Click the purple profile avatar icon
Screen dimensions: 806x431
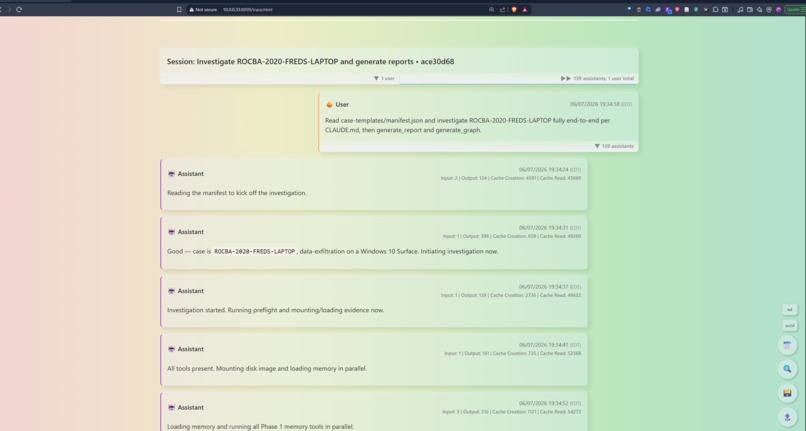779,9
